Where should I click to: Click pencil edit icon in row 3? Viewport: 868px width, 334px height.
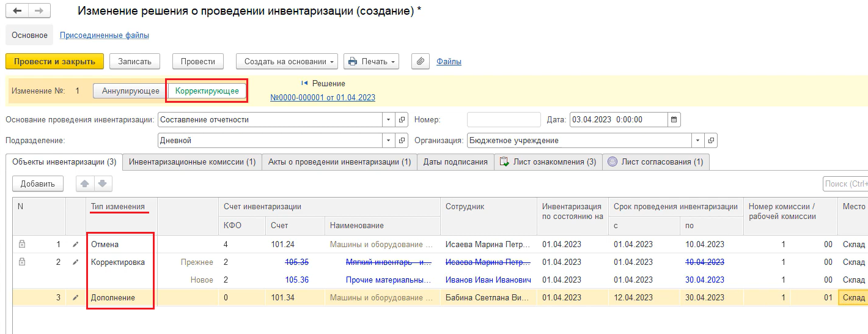click(76, 298)
